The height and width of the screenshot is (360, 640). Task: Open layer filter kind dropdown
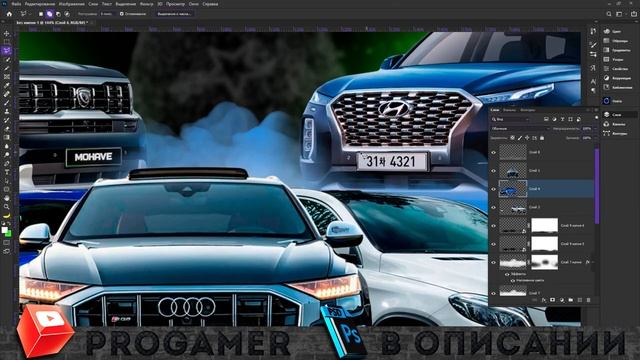click(x=511, y=119)
